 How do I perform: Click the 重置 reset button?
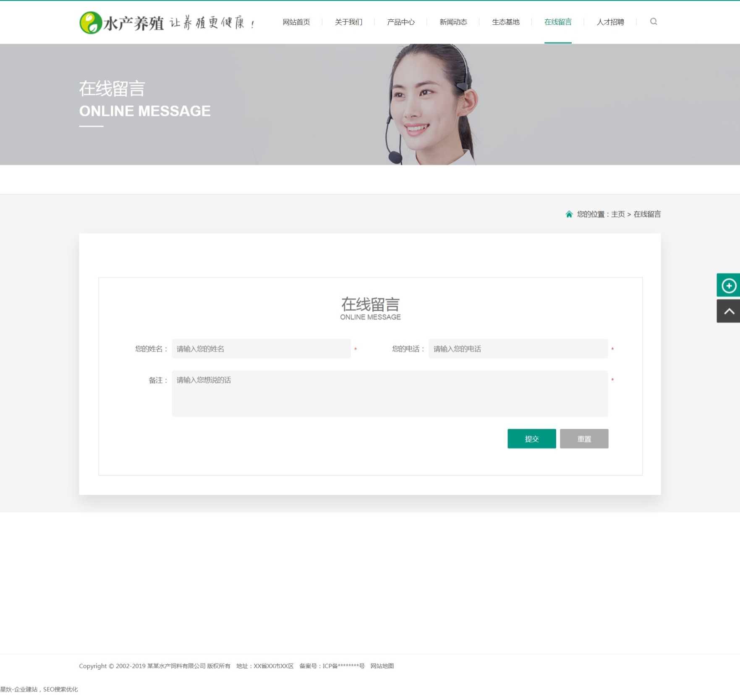click(584, 438)
